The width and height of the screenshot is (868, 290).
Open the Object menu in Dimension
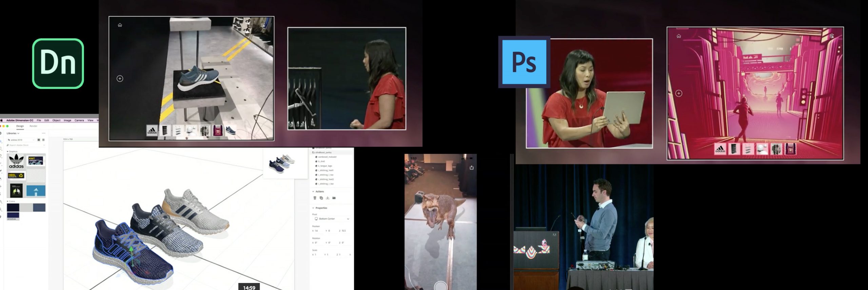pos(56,120)
